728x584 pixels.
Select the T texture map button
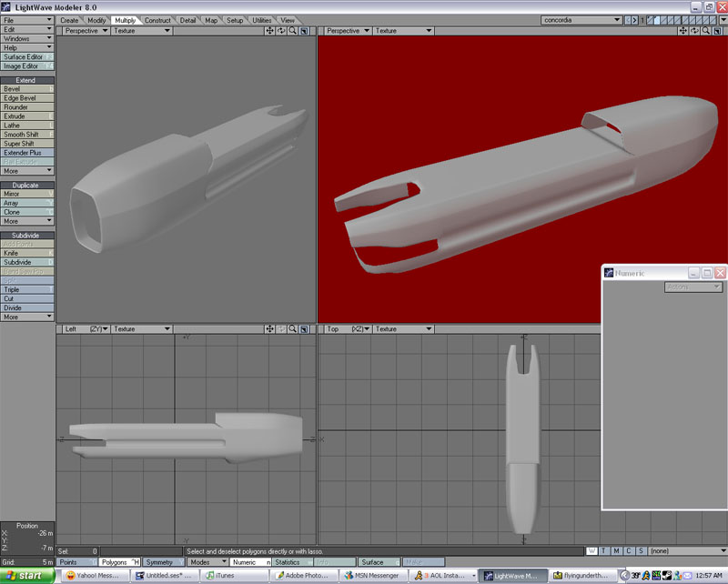pyautogui.click(x=604, y=550)
